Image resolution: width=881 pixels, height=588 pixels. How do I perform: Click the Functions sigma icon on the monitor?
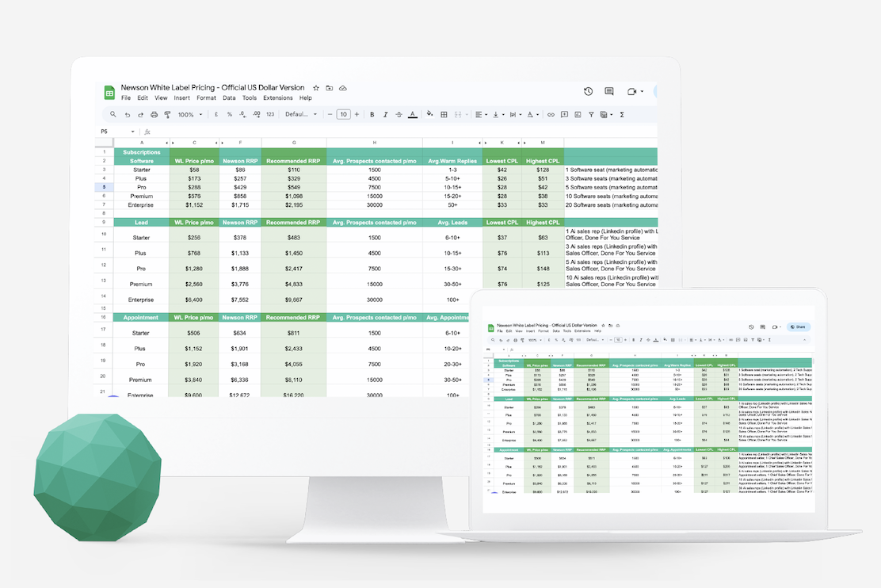(622, 115)
